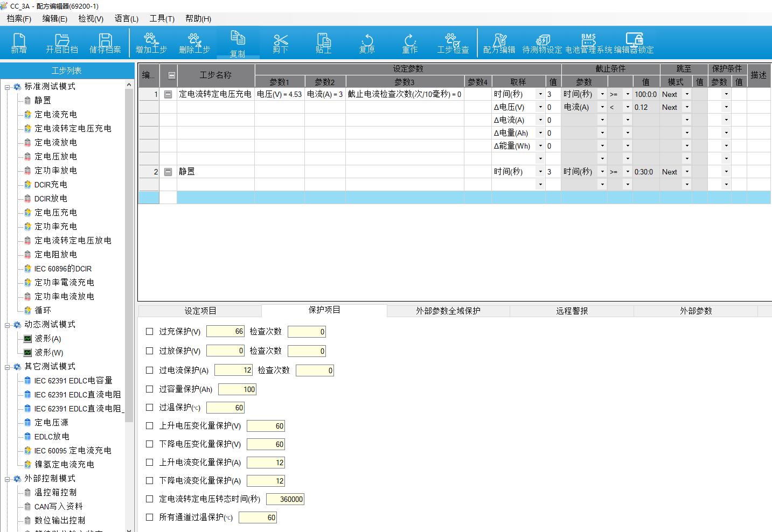This screenshot has width=772, height=532.
Task: Open 待测物设定 settings icon
Action: click(x=543, y=40)
